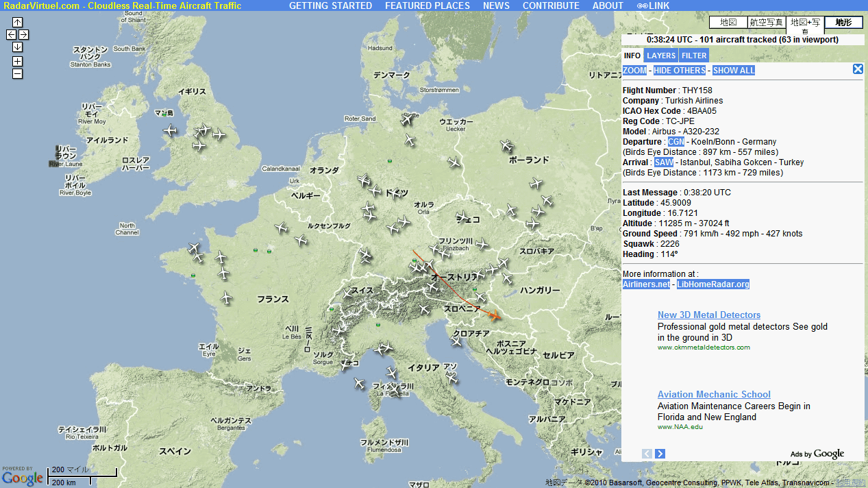Open FEATURED PLACES in top navigation
868x488 pixels.
click(427, 5)
